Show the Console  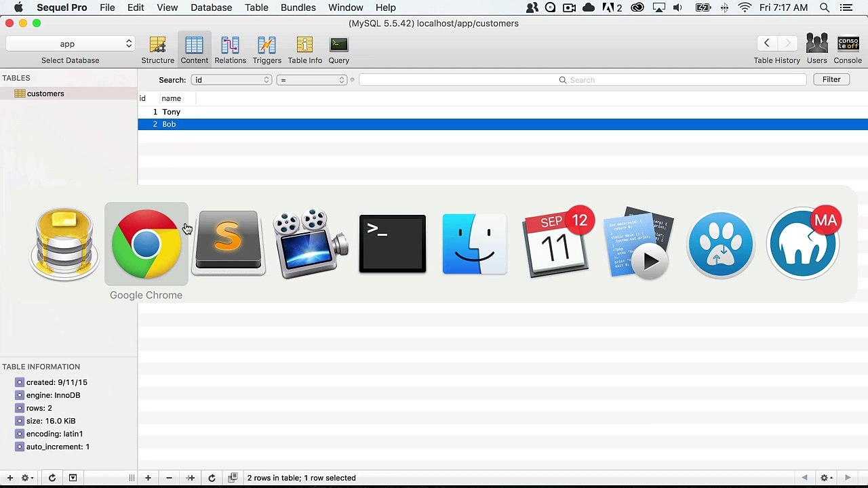pyautogui.click(x=848, y=49)
